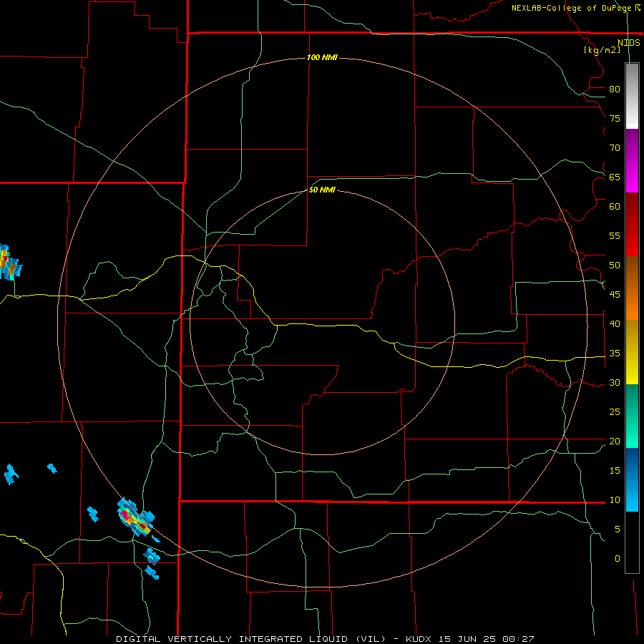The height and width of the screenshot is (644, 644).
Task: Click the 25 value on the color scale
Action: point(615,412)
